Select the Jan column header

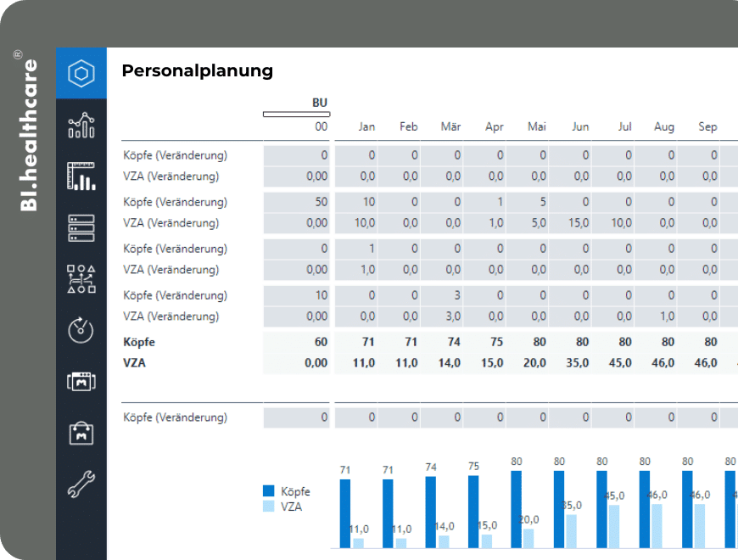(366, 126)
